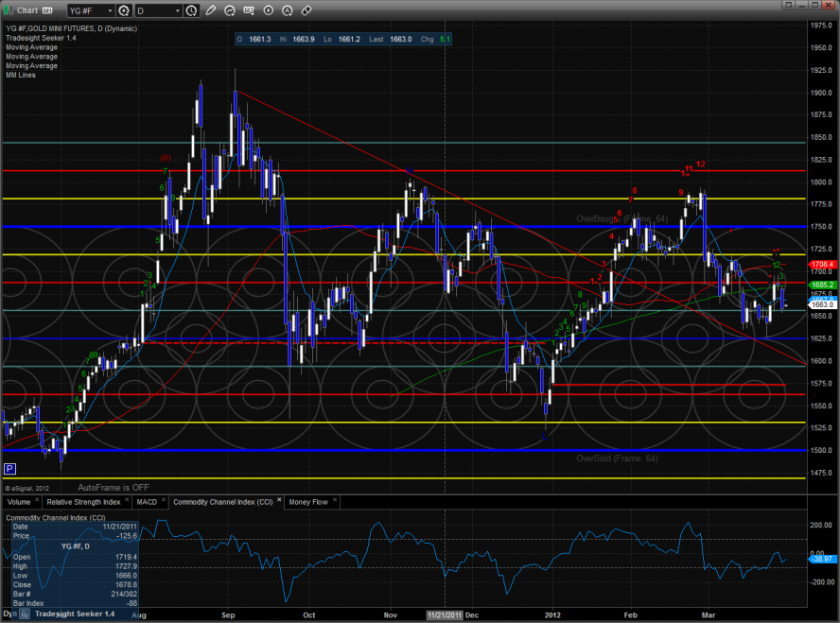The image size is (840, 623).
Task: Click the 11/21/2011 date marker on time axis
Action: (x=445, y=613)
